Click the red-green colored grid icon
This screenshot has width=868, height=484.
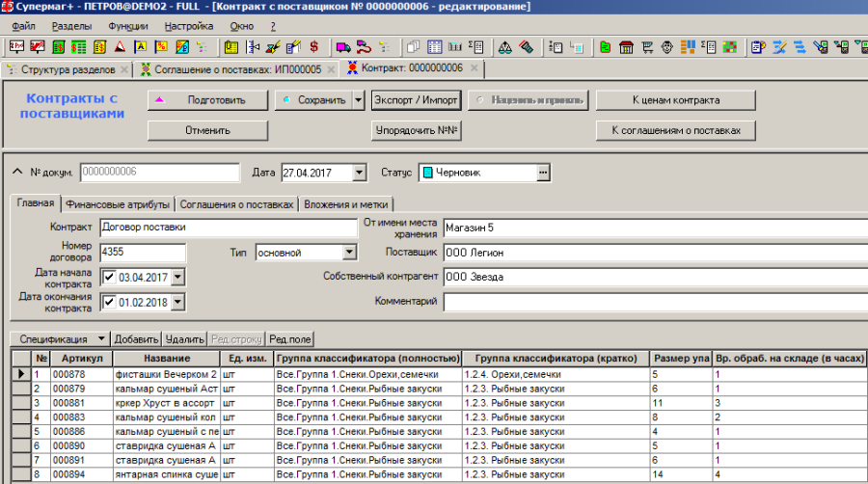pos(730,47)
